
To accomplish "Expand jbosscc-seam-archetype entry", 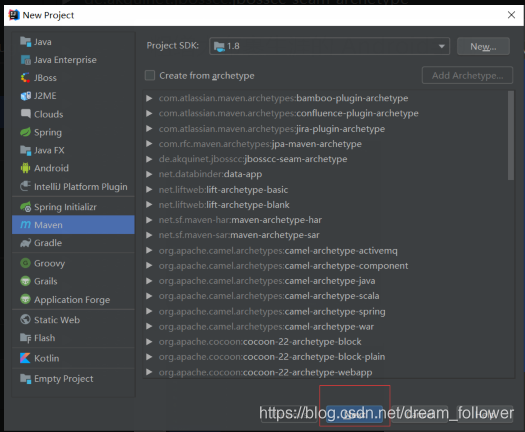I will [149, 159].
